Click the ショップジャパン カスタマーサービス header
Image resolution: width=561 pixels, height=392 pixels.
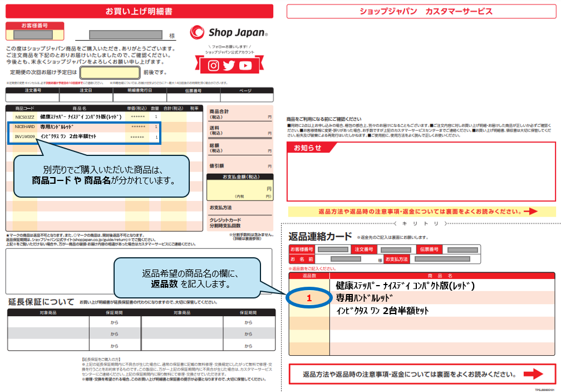[421, 11]
